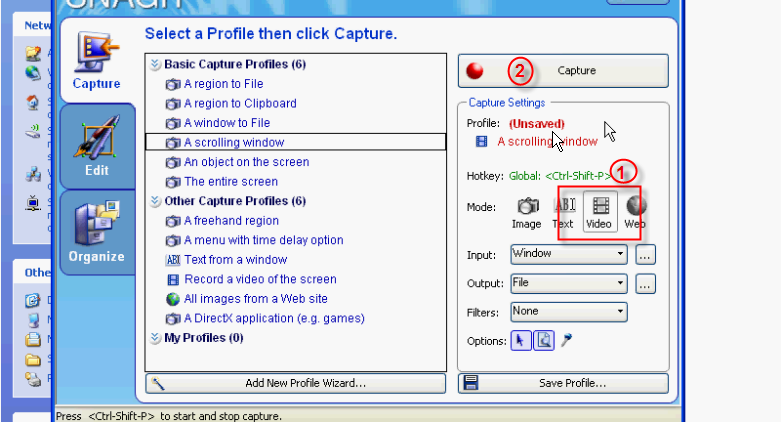Click camera icon beside 'A region to Clipboard'

pos(173,104)
